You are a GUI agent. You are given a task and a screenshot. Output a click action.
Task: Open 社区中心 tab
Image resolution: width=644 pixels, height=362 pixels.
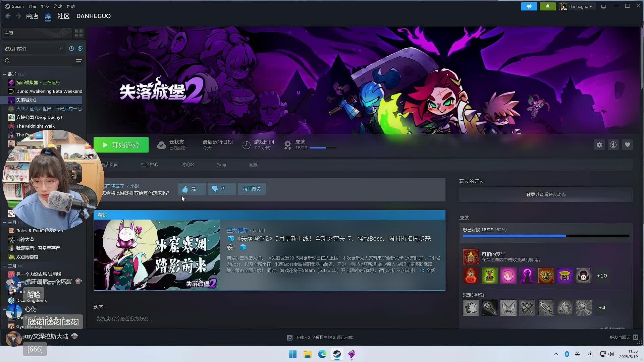pos(150,165)
